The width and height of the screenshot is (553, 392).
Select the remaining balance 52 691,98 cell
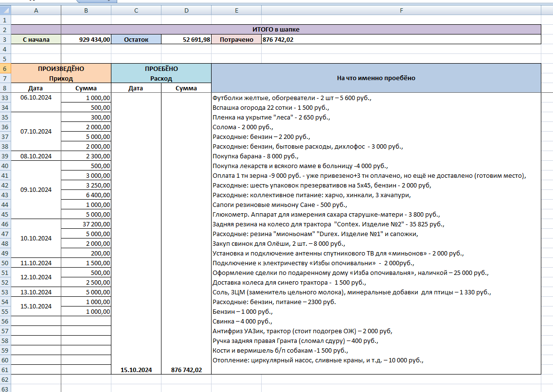click(186, 39)
